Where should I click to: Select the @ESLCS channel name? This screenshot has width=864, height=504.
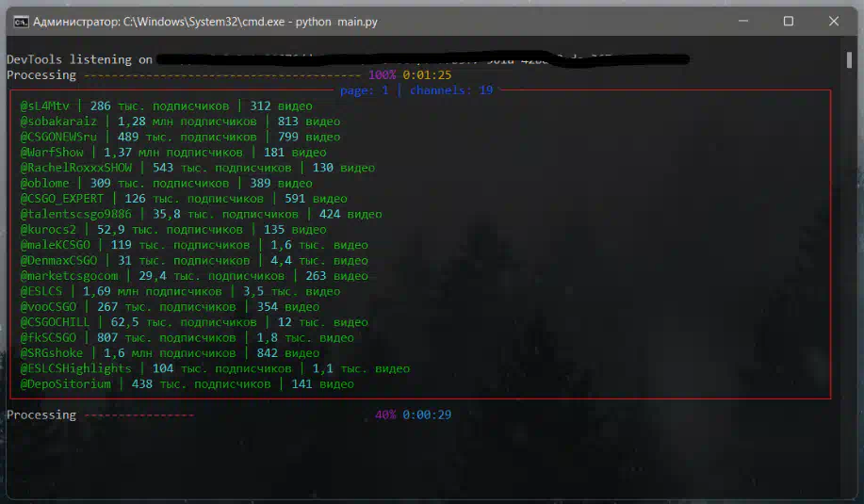[x=41, y=291]
